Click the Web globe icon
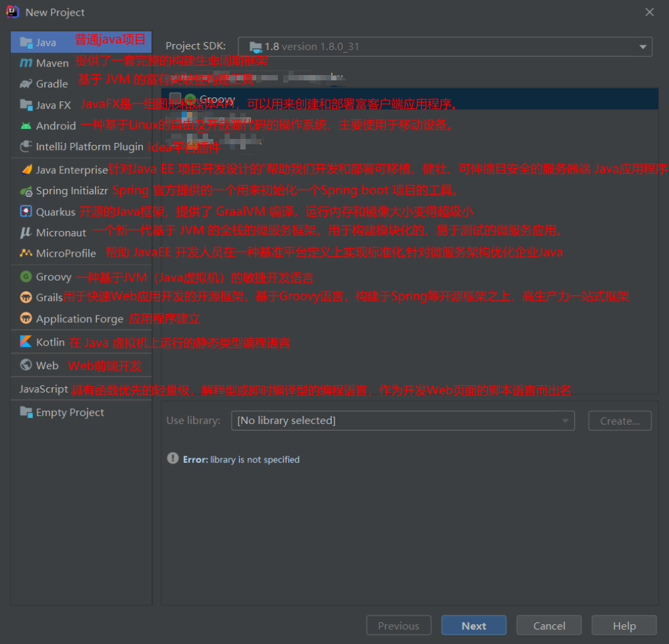Image resolution: width=669 pixels, height=644 pixels. (26, 365)
